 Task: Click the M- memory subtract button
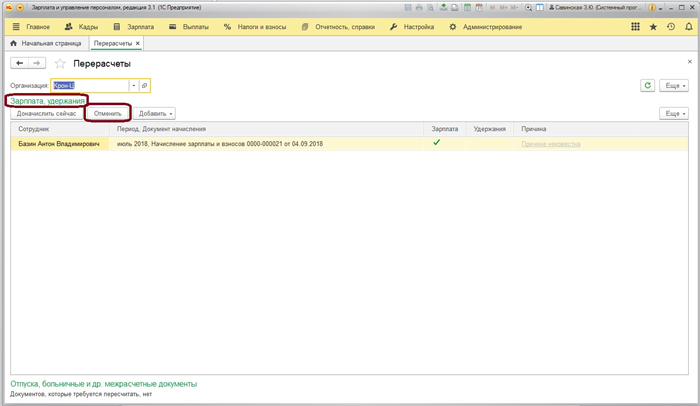[x=514, y=8]
